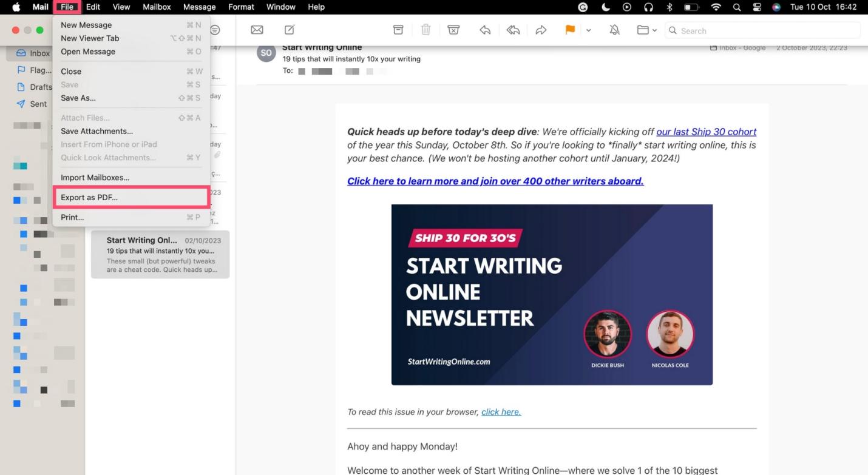Open the View menu
868x475 pixels.
click(x=121, y=7)
